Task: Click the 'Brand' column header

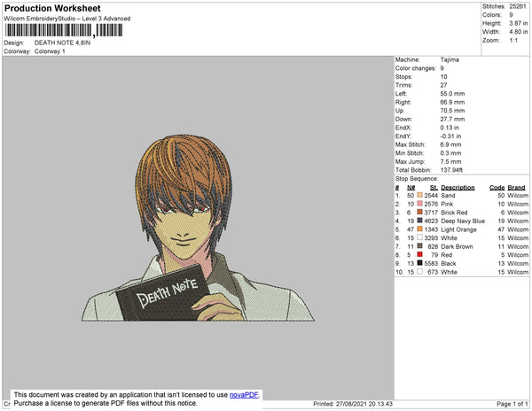Action: [x=516, y=188]
